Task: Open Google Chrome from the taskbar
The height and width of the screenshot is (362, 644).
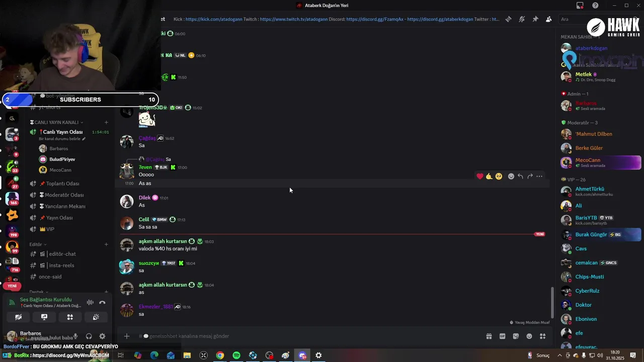Action: pyautogui.click(x=220, y=355)
